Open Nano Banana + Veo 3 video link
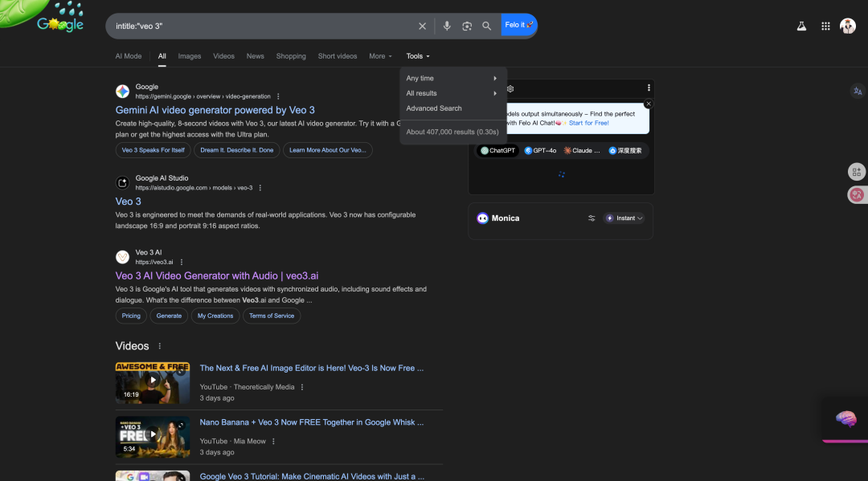Image resolution: width=868 pixels, height=481 pixels. (311, 422)
